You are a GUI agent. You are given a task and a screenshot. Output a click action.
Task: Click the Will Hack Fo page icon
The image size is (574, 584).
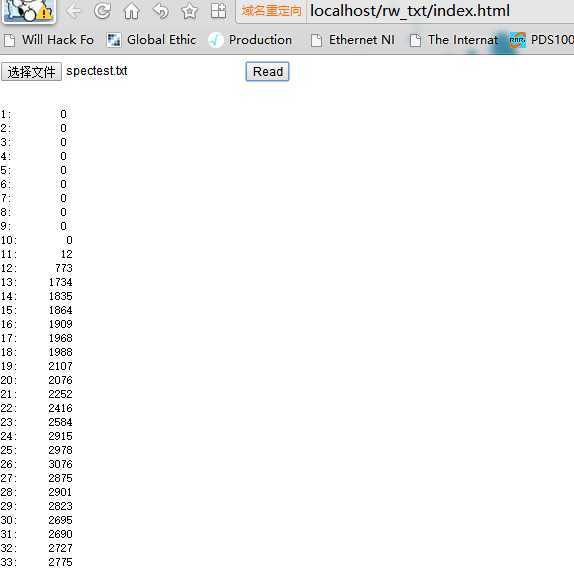tap(10, 40)
